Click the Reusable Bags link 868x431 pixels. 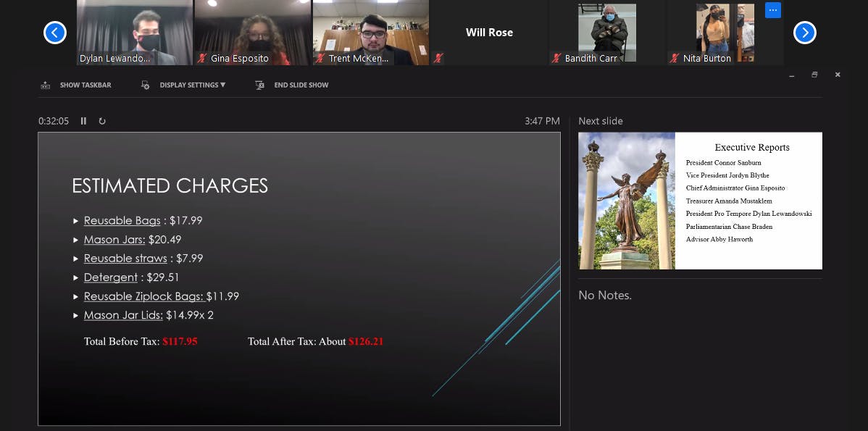(x=122, y=220)
